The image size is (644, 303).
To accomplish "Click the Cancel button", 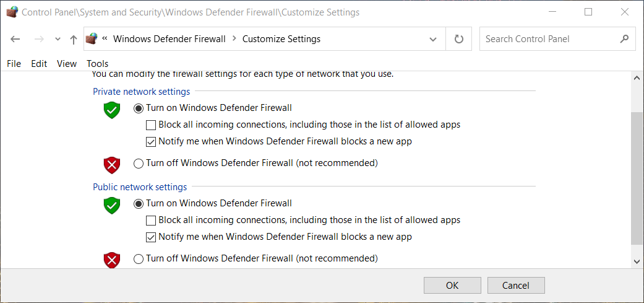I will coord(516,285).
